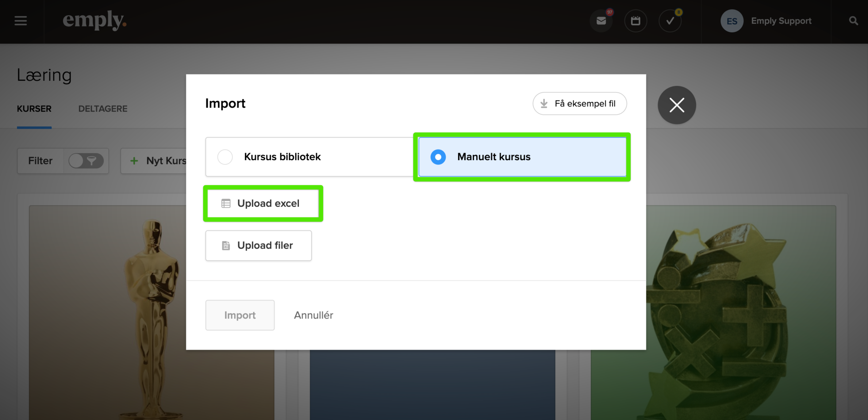Toggle the Filter switch
The height and width of the screenshot is (420, 868).
pos(86,161)
